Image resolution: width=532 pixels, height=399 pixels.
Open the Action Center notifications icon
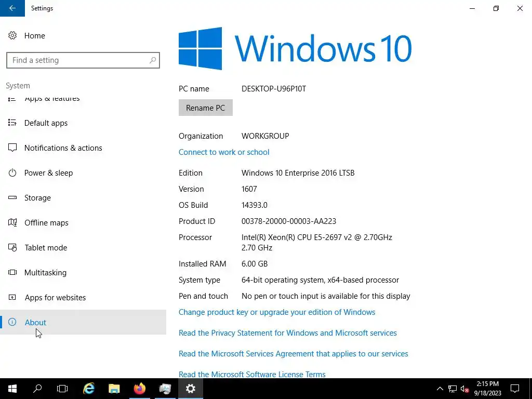(x=515, y=389)
